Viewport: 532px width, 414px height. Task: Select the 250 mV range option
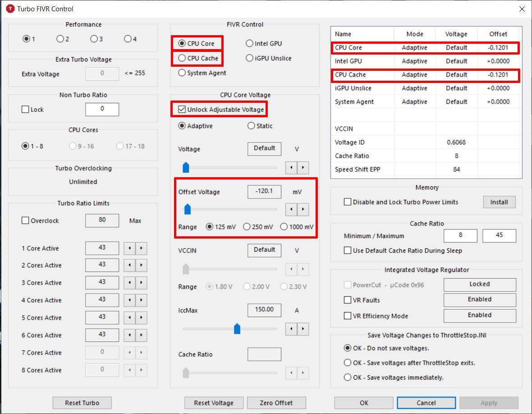247,227
